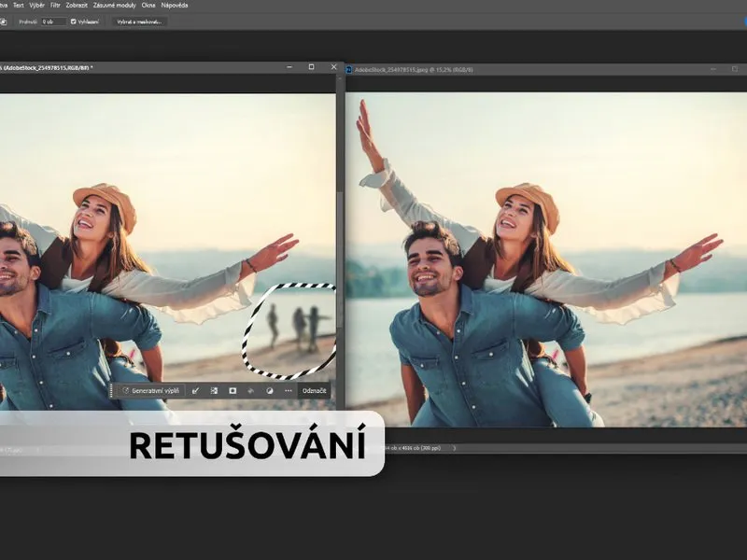Click the modify selection brush icon in contextual bar

click(x=195, y=390)
